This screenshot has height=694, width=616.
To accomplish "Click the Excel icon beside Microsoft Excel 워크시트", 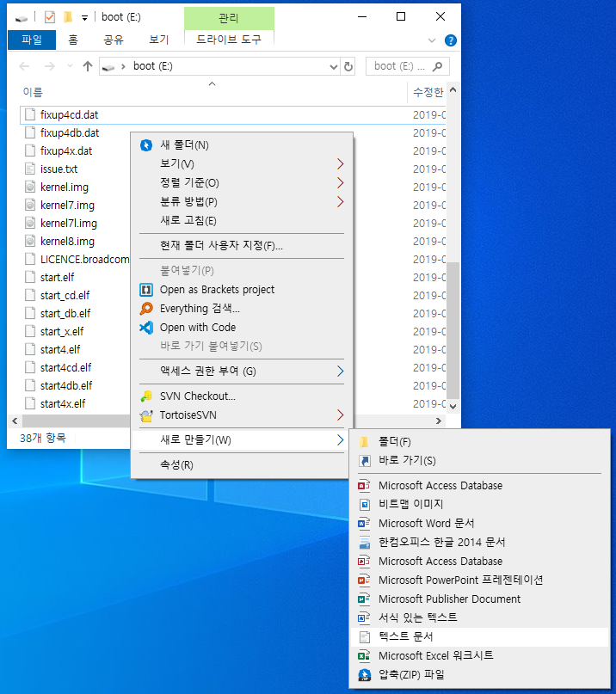I will (x=364, y=655).
